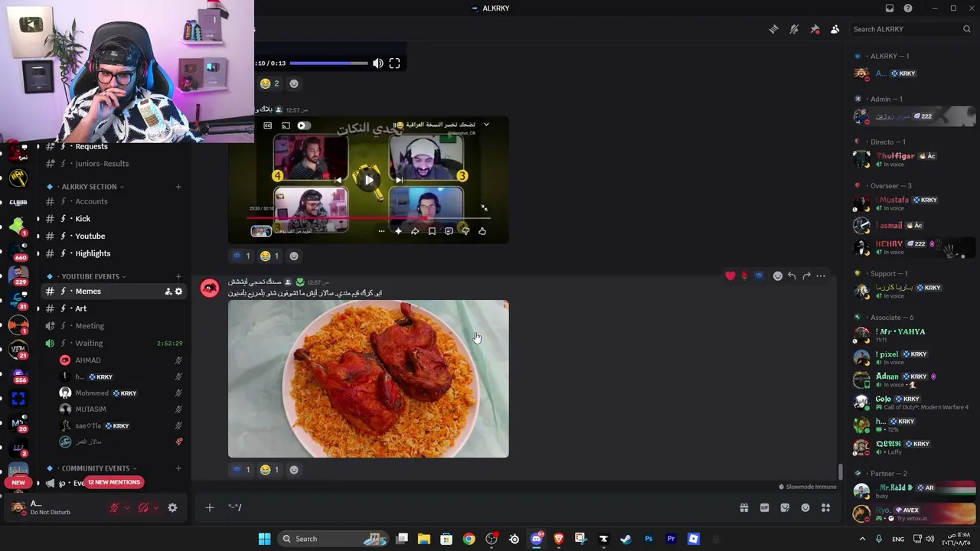The image size is (980, 551).
Task: Open microphone input options arrow
Action: click(127, 507)
